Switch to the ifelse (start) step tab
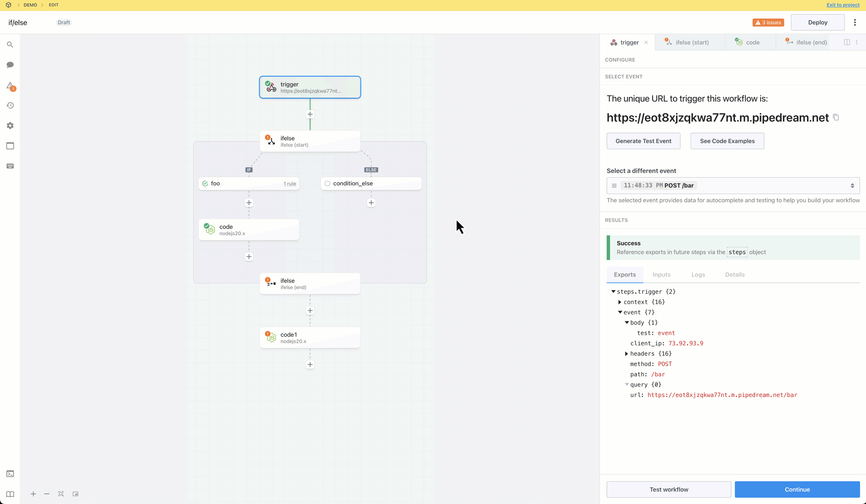The image size is (866, 504). click(691, 42)
